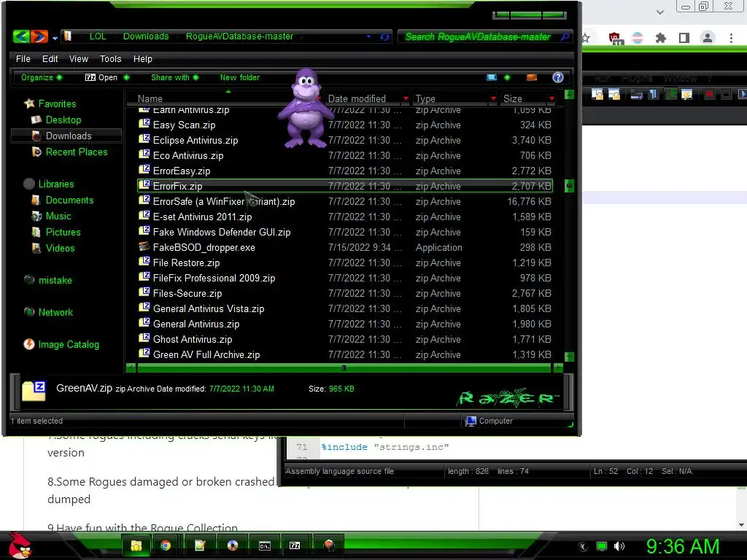Screen dimensions: 747x560
Task: Open the dropdown arrow next to Open
Action: coord(126,77)
